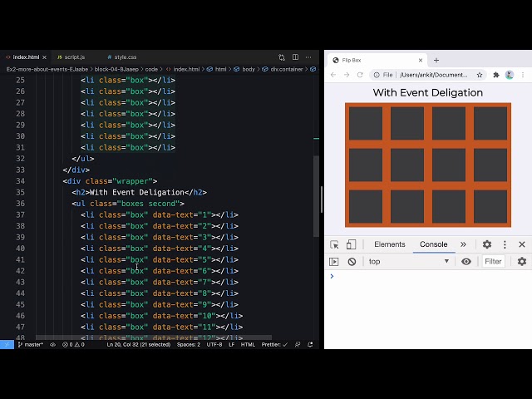Go forward in the browser
The height and width of the screenshot is (399, 532).
click(347, 75)
